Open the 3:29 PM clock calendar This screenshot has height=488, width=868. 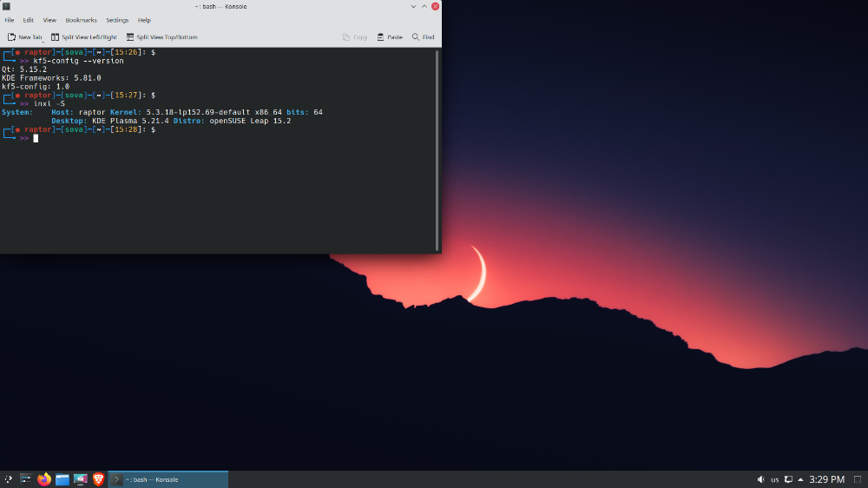tap(826, 479)
